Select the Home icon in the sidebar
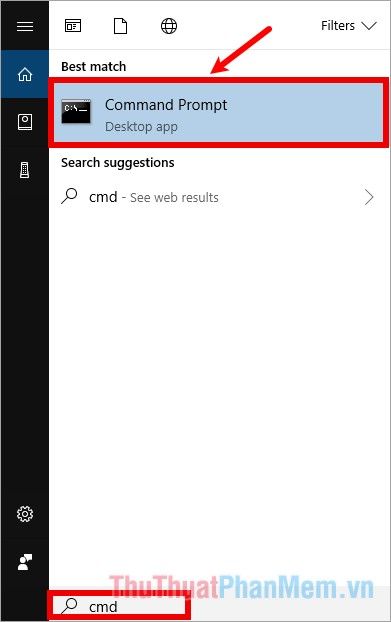The height and width of the screenshot is (622, 391). (x=25, y=74)
